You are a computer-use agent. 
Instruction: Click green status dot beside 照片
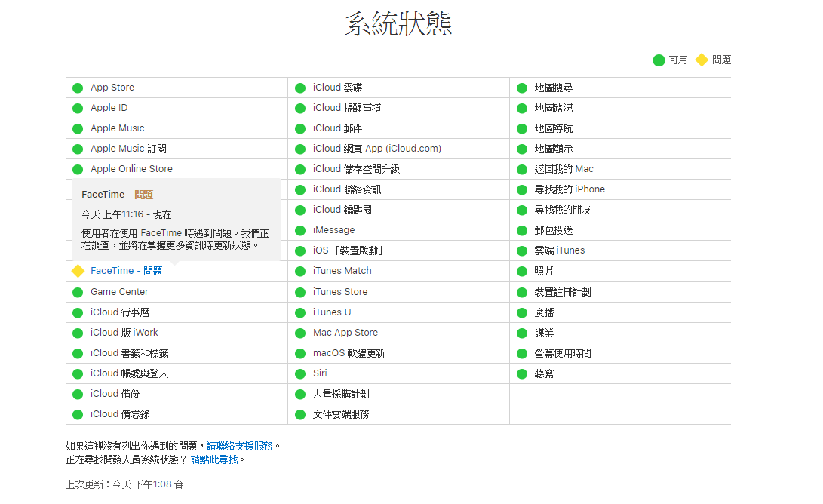(522, 272)
